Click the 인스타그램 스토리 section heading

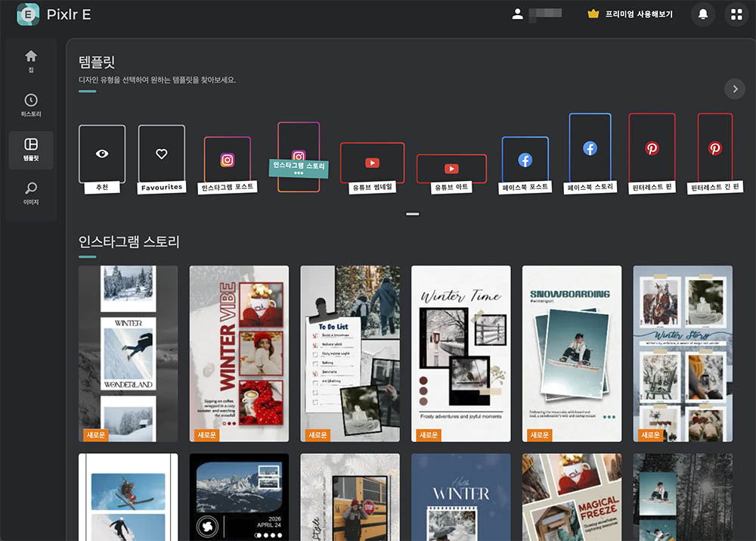coord(129,241)
